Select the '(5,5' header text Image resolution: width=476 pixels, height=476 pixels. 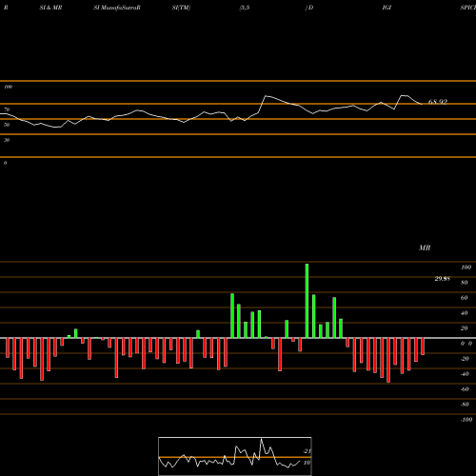pos(245,8)
